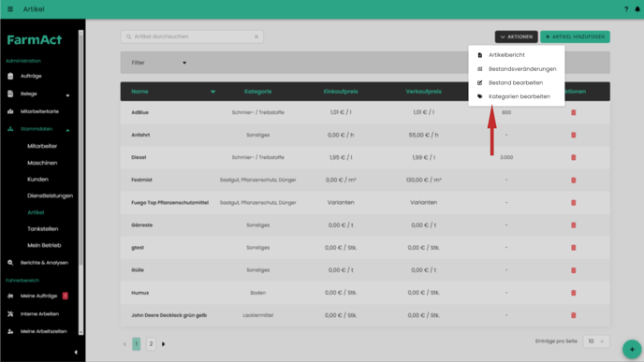Open Meine Arbeitszeiten
The image size is (644, 362).
[x=43, y=331]
